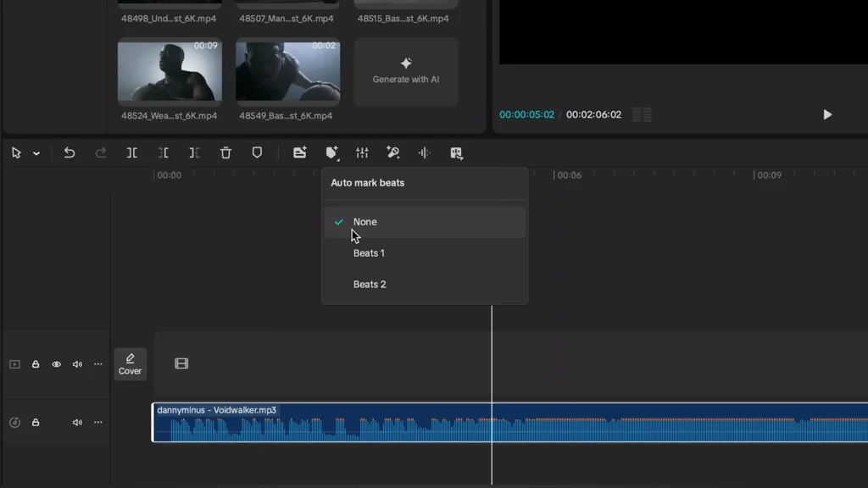Lock the video track
Screen dimensions: 868x488
[36, 363]
